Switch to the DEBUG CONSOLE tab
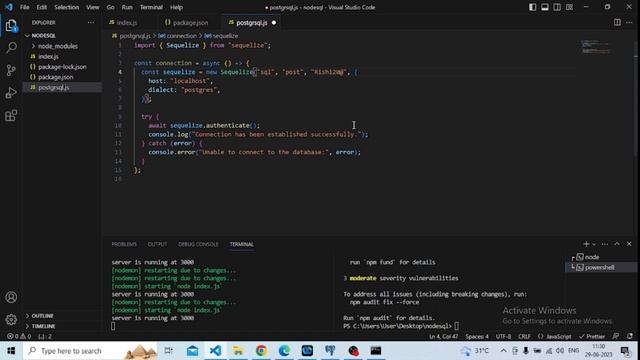Screen dimensions: 640x360 198,244
